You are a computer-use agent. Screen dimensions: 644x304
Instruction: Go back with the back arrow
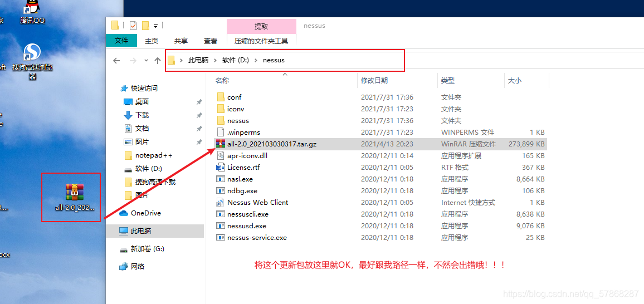[116, 60]
